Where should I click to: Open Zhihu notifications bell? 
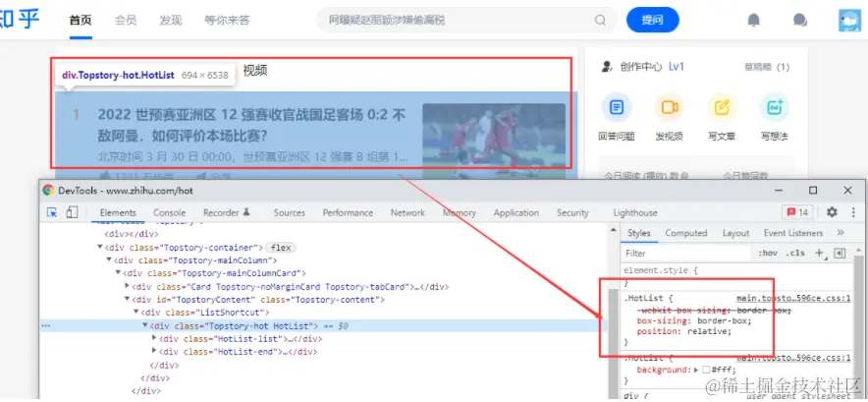pos(753,20)
